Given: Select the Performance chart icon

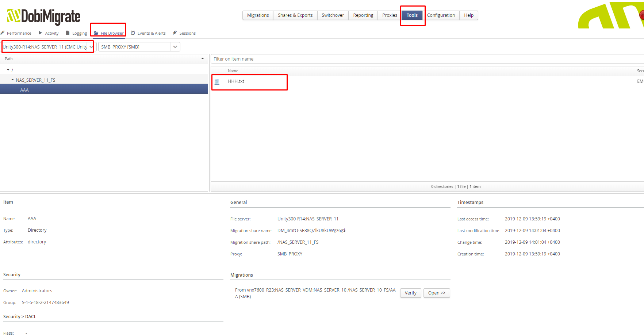Looking at the screenshot, I should (3, 33).
